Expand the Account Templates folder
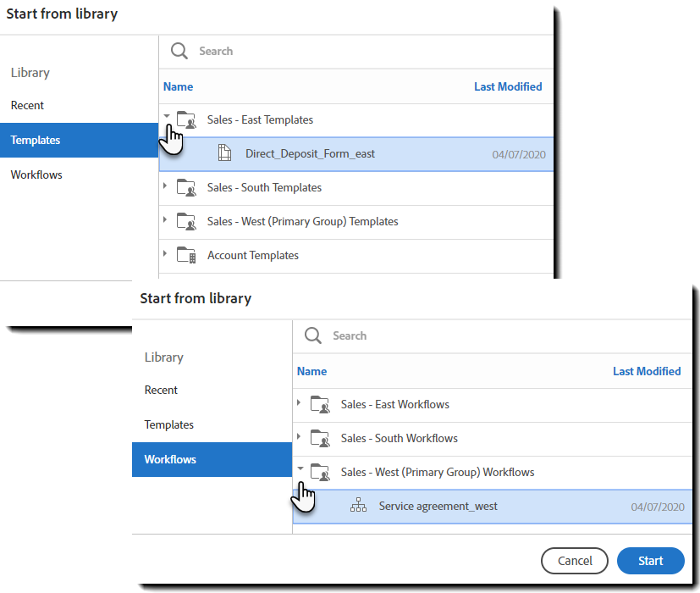This screenshot has width=700, height=593. tap(165, 254)
